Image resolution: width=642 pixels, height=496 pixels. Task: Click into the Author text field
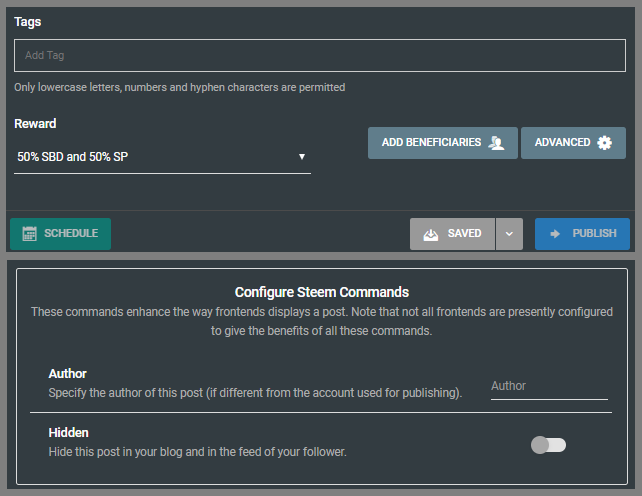click(548, 386)
